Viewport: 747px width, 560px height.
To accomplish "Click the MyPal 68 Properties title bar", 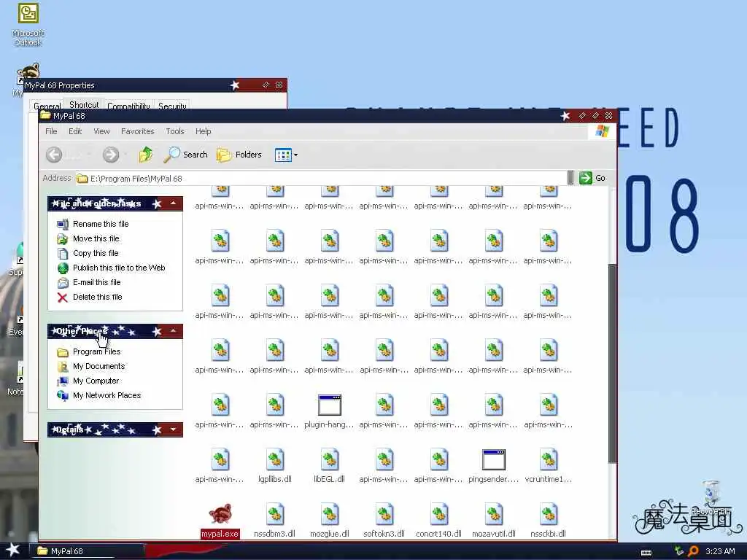I will [155, 85].
